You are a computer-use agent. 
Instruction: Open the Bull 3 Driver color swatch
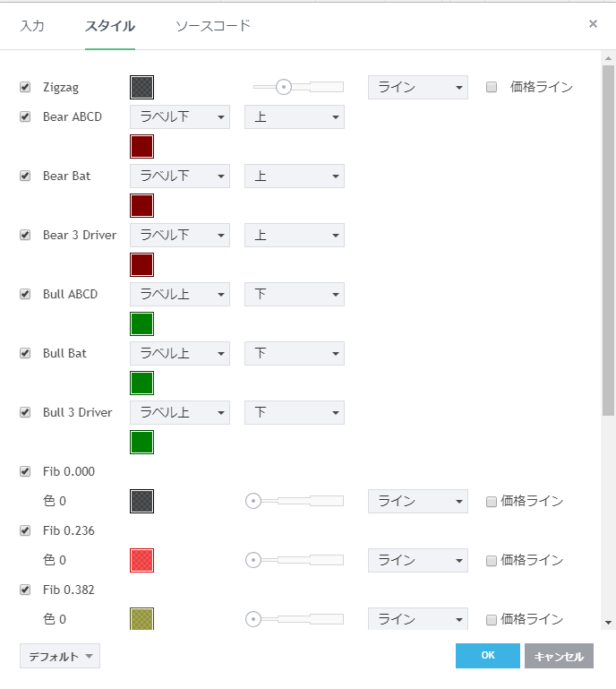(x=141, y=443)
